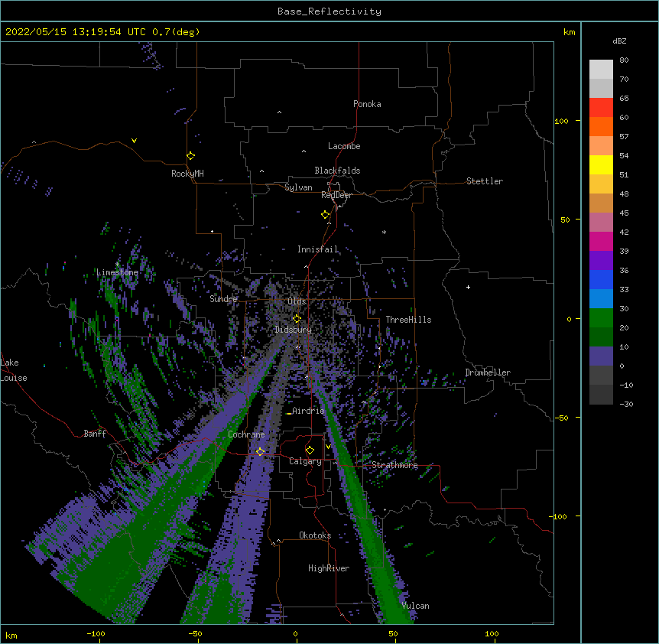659x644 pixels.
Task: Select the Blackfalds label
Action: (337, 171)
